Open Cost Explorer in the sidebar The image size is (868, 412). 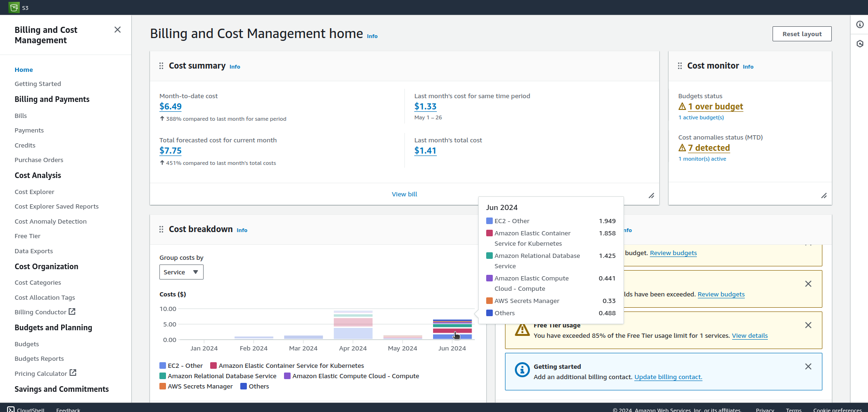pos(34,192)
